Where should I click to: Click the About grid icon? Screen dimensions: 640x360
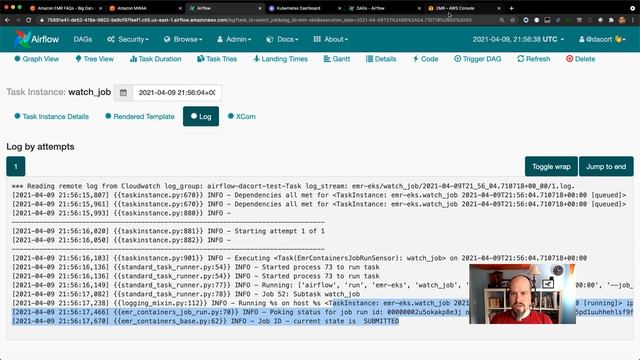click(317, 39)
